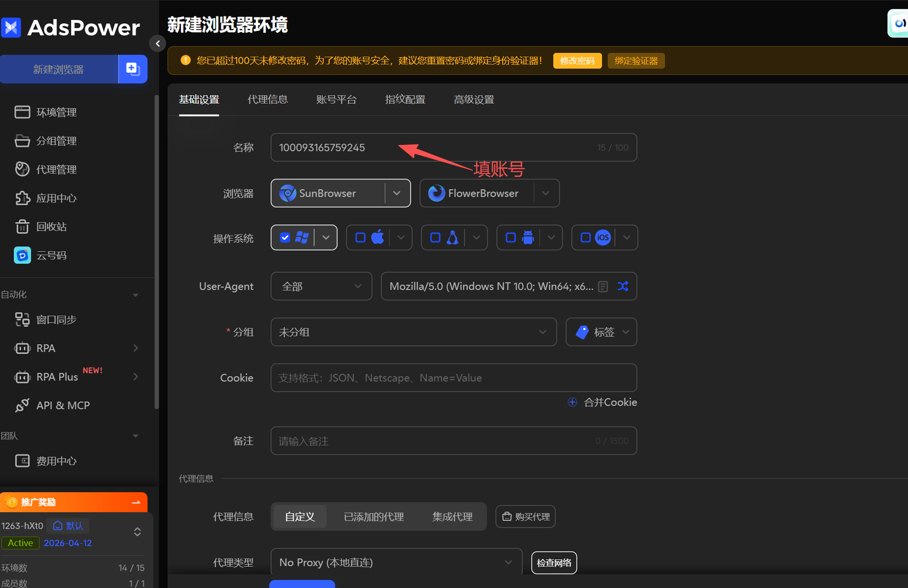Switch to 账号平台 tab

click(x=337, y=100)
